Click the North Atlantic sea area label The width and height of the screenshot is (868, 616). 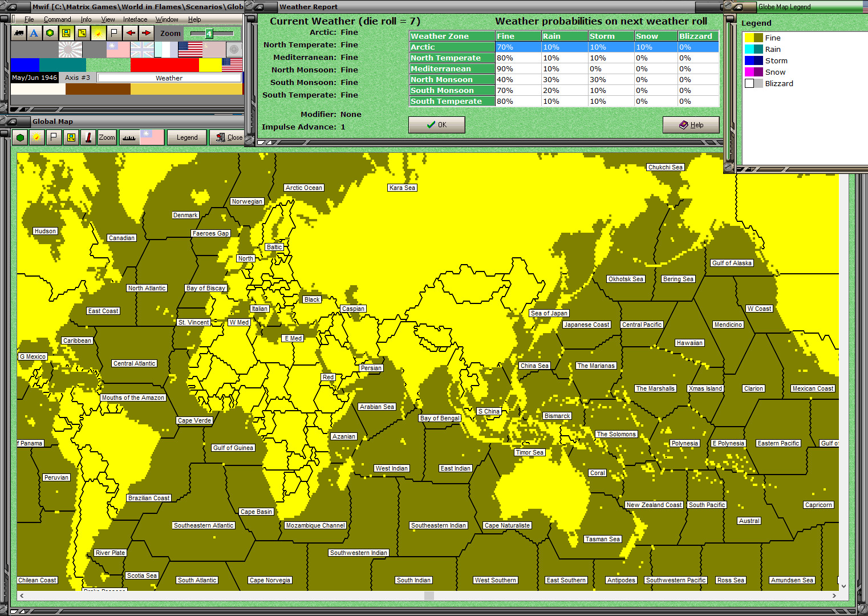(147, 288)
